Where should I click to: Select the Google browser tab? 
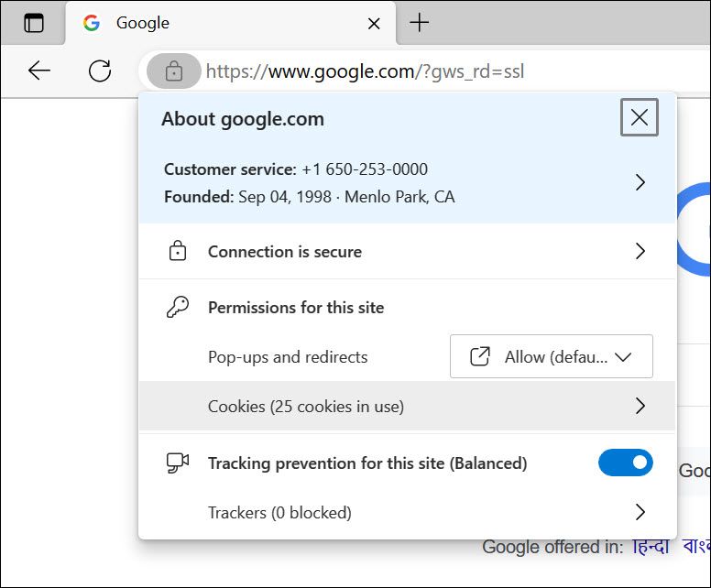(220, 24)
